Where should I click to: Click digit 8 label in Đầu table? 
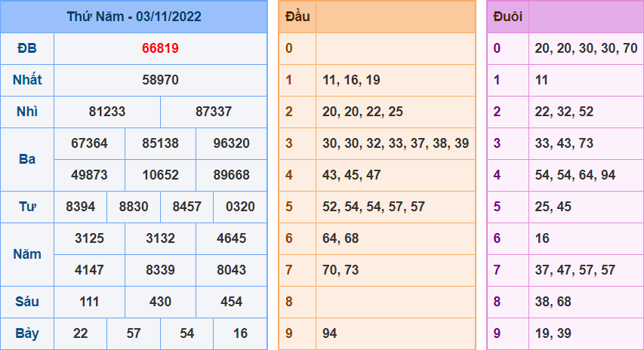click(x=289, y=302)
